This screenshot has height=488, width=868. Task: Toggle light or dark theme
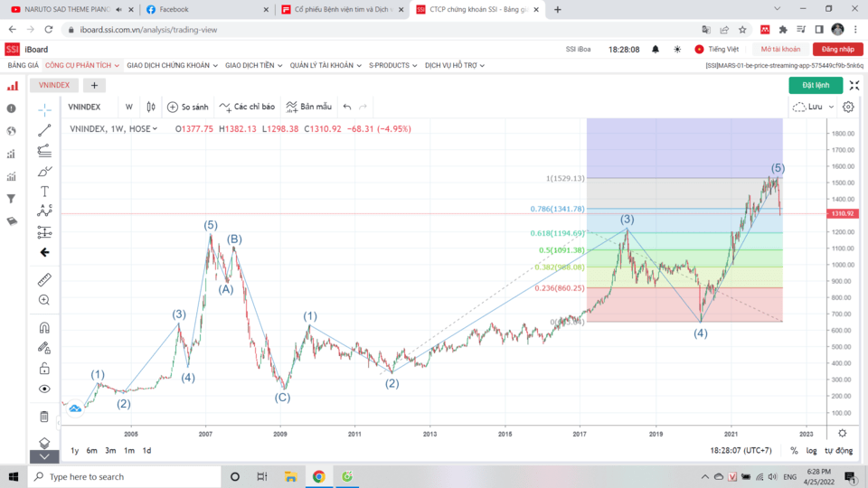(677, 49)
